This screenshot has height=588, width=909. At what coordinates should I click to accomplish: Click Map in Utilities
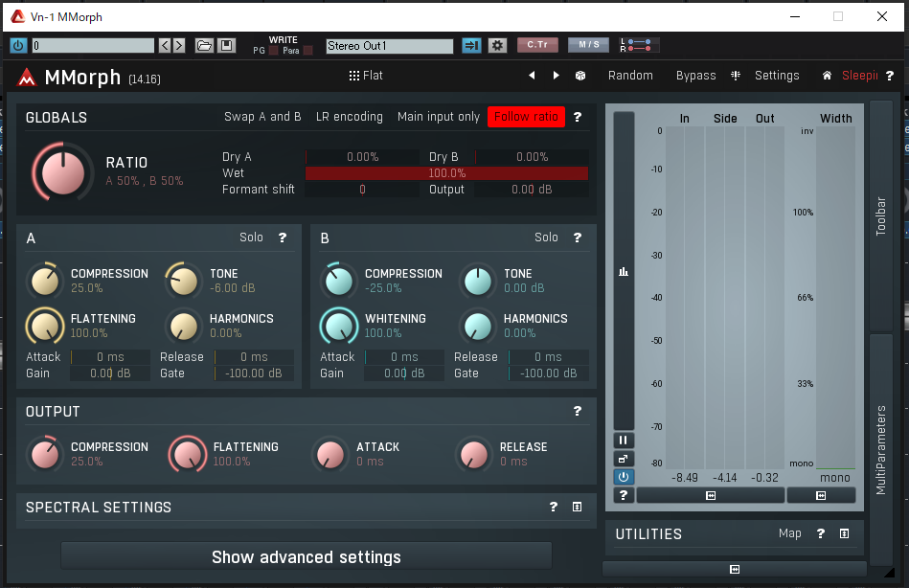click(789, 532)
